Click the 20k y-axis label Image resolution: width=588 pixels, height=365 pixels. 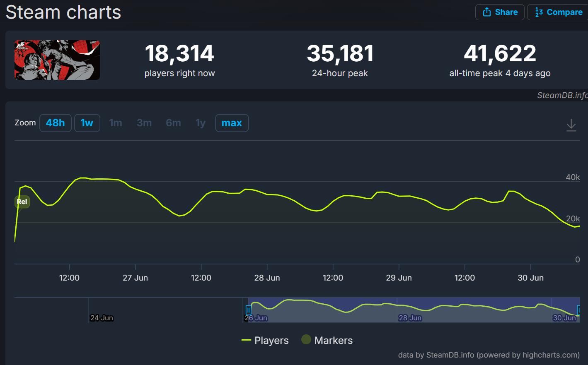pos(573,219)
